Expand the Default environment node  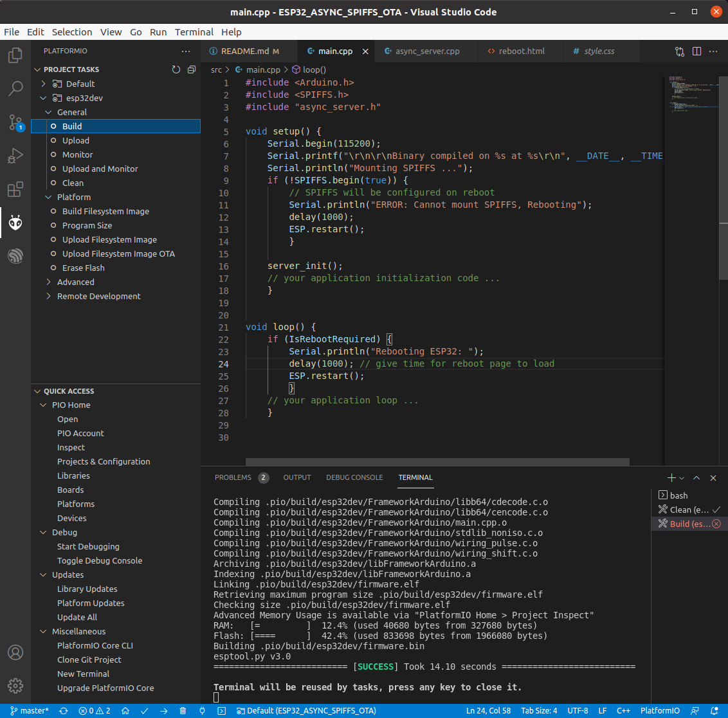point(44,84)
